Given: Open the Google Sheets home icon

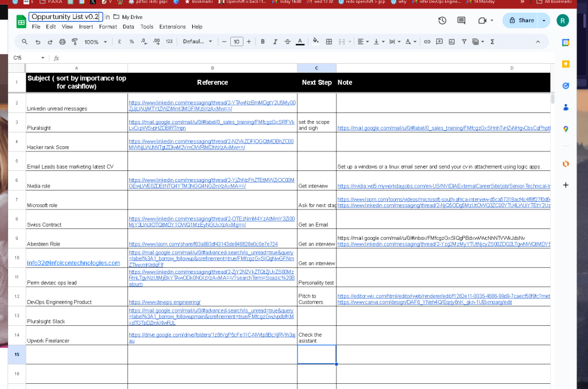Looking at the screenshot, I should click(21, 22).
